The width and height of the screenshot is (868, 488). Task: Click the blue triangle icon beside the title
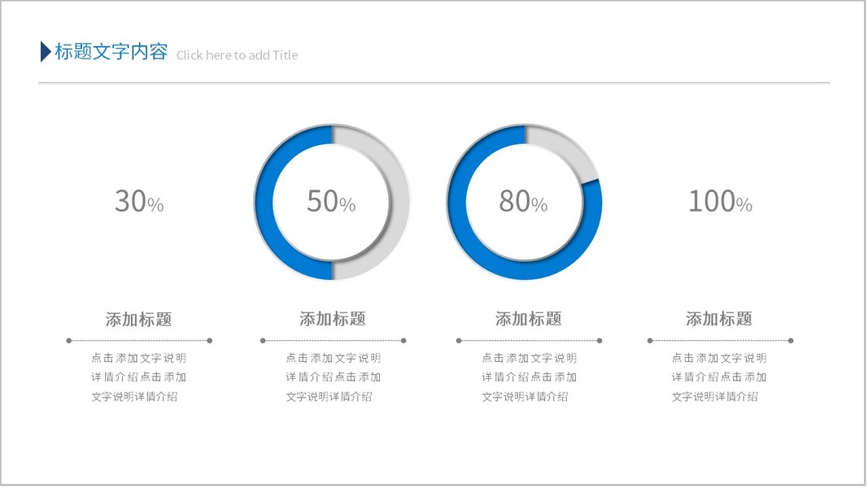coord(46,52)
